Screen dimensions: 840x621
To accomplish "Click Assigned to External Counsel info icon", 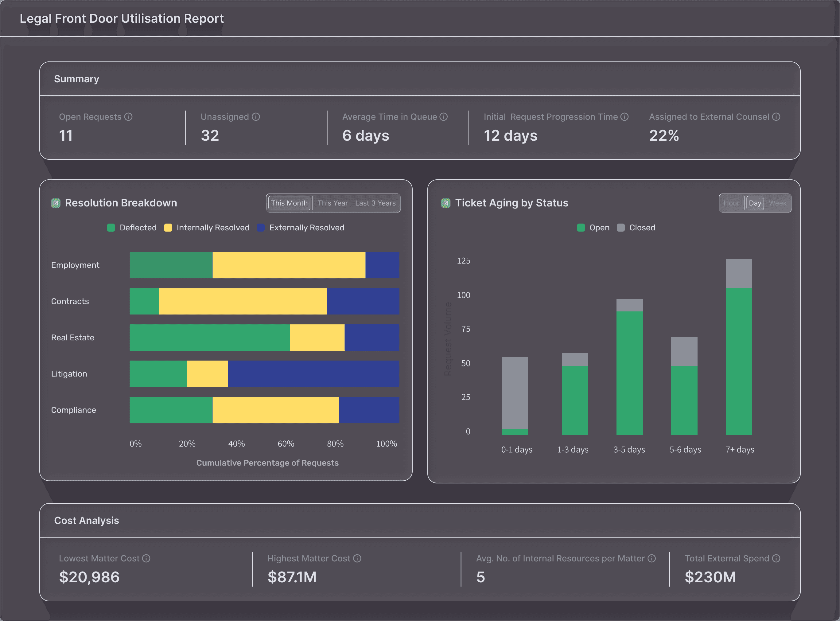I will click(x=776, y=117).
